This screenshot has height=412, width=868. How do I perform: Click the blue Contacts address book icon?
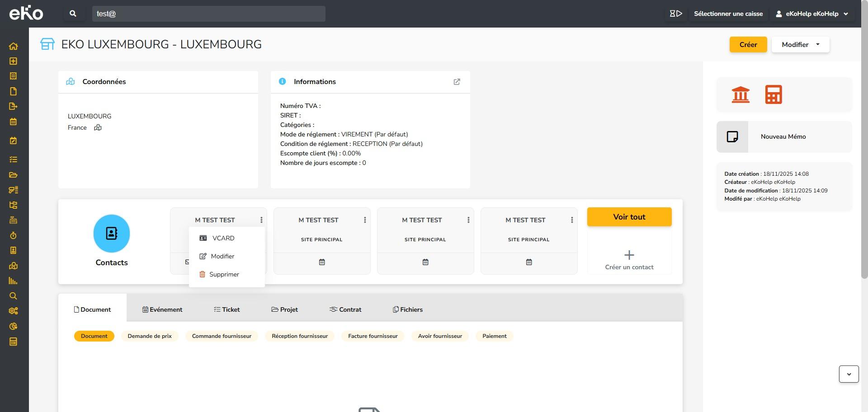coord(111,234)
